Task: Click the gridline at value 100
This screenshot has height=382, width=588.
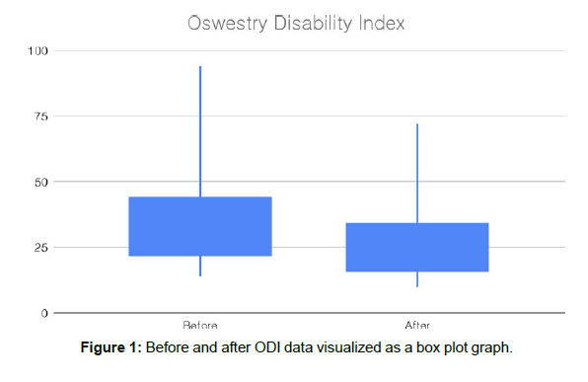Action: [310, 50]
